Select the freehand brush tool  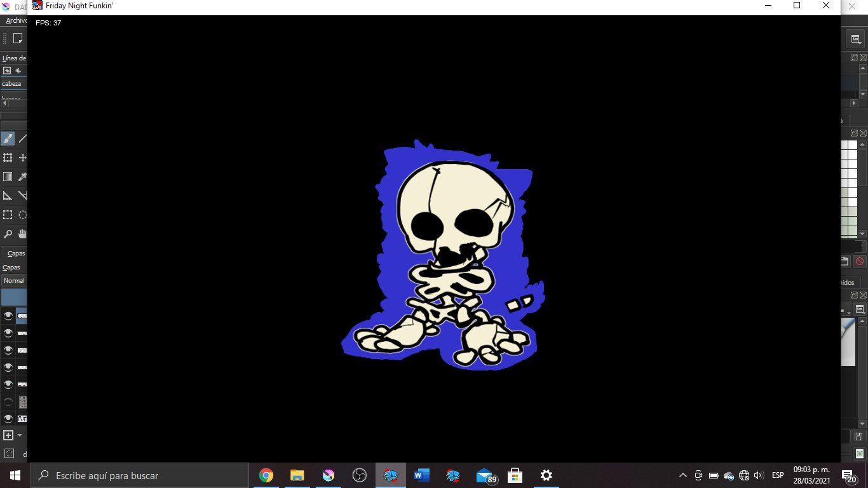click(8, 139)
